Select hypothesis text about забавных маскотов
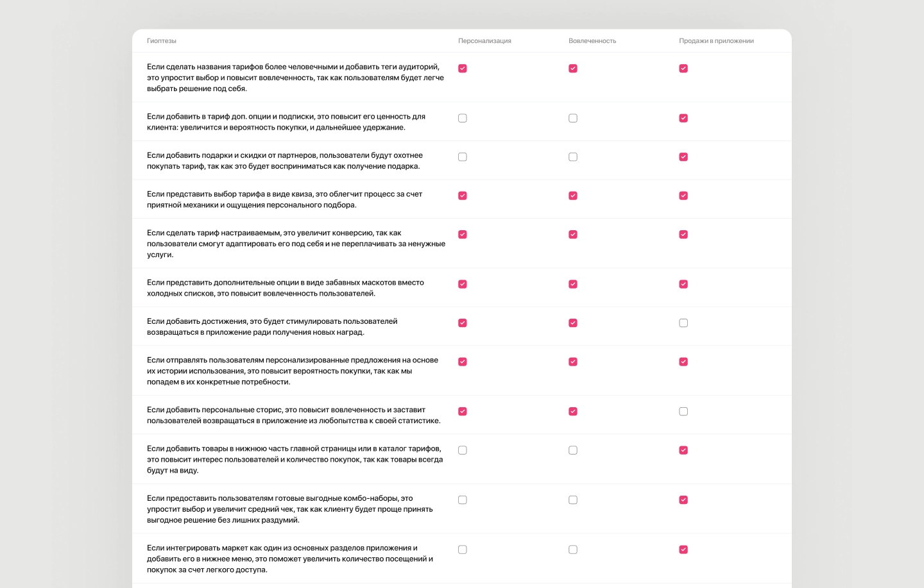This screenshot has width=924, height=588. (286, 288)
